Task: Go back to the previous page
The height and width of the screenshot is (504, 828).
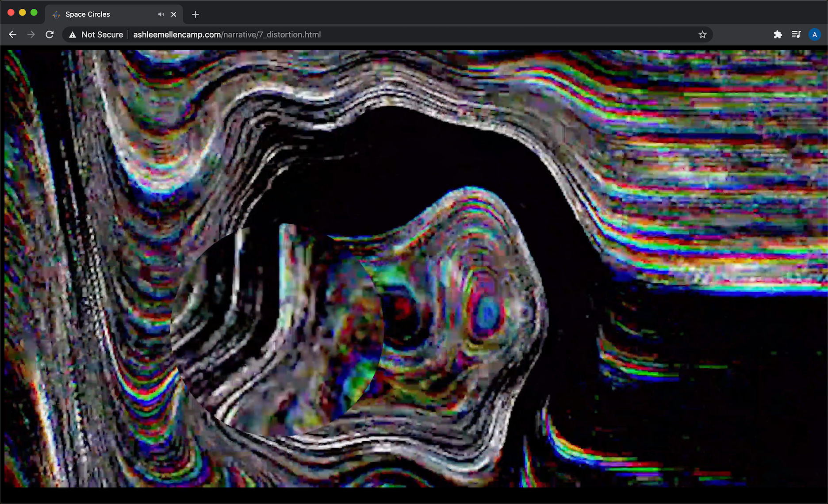Action: click(x=12, y=34)
